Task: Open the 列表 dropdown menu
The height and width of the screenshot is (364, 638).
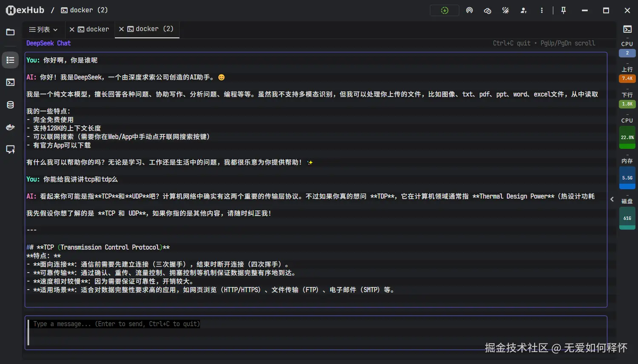Action: pos(43,29)
